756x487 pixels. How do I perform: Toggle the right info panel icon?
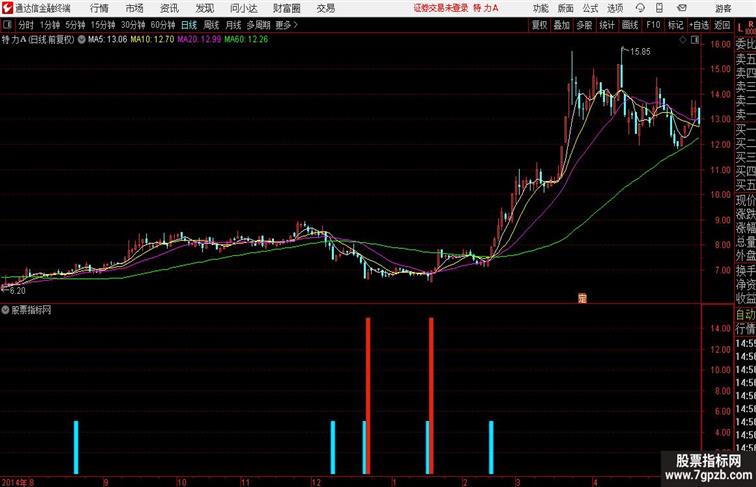point(695,40)
